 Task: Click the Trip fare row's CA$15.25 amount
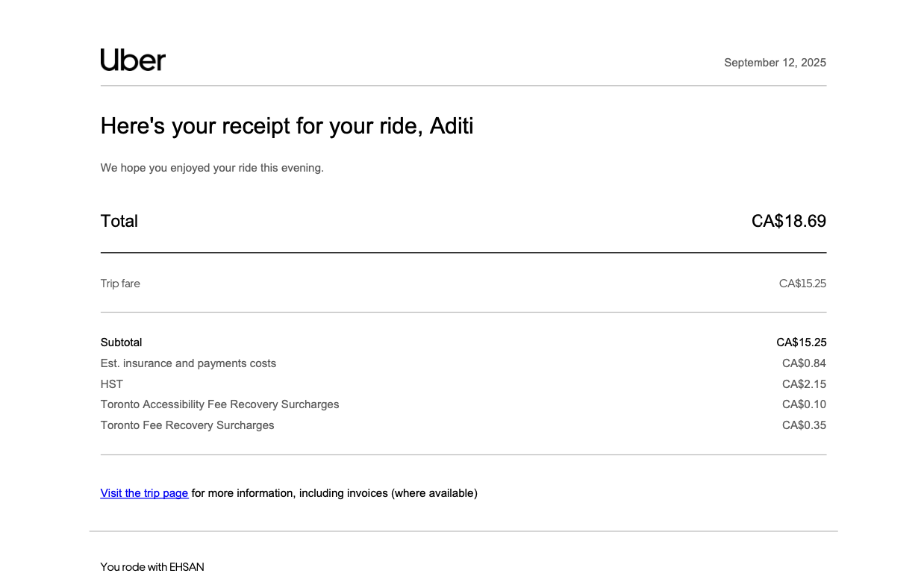tap(802, 284)
